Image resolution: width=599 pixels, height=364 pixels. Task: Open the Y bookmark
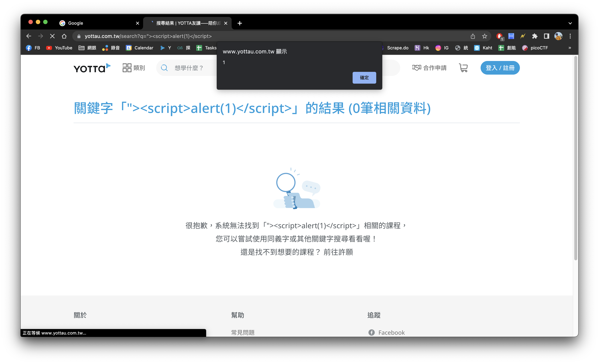tap(166, 48)
